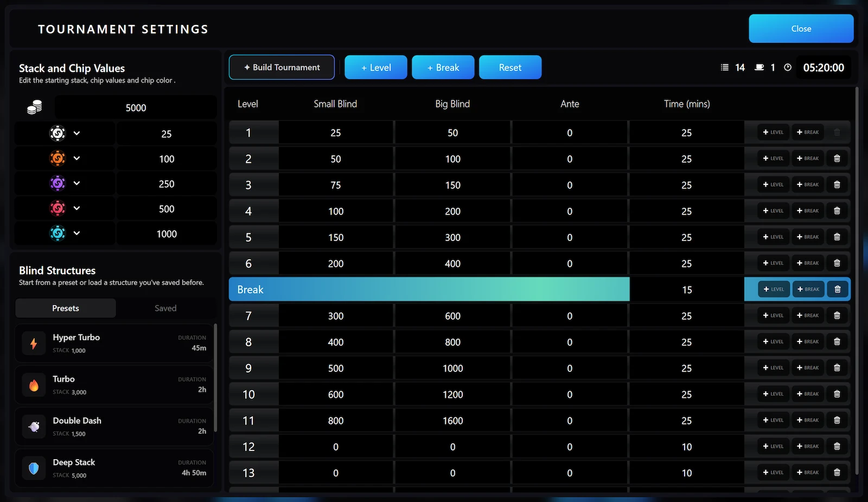868x502 pixels.
Task: Open color dropdown for the 100 chip
Action: pos(76,158)
